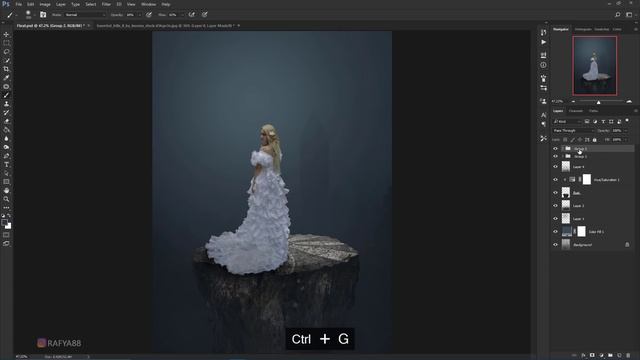Open the Window menu
Image resolution: width=640 pixels, height=360 pixels.
click(x=148, y=4)
